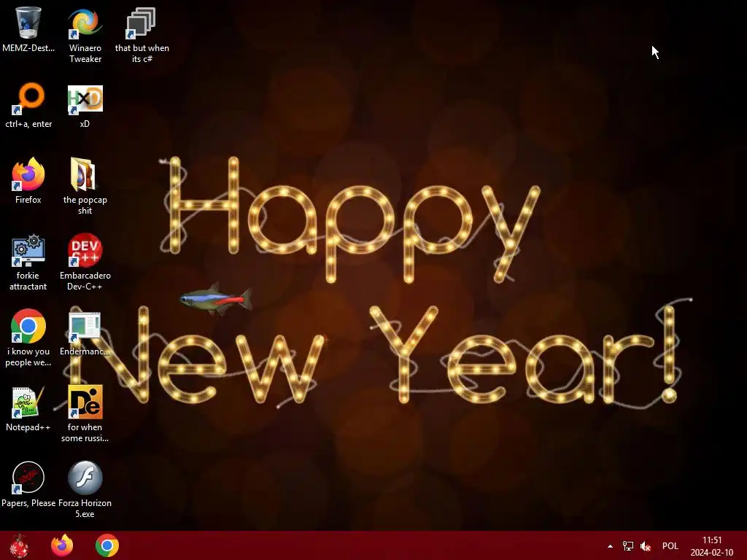This screenshot has height=560, width=747.
Task: Open the Start menu ornament button
Action: tap(19, 545)
